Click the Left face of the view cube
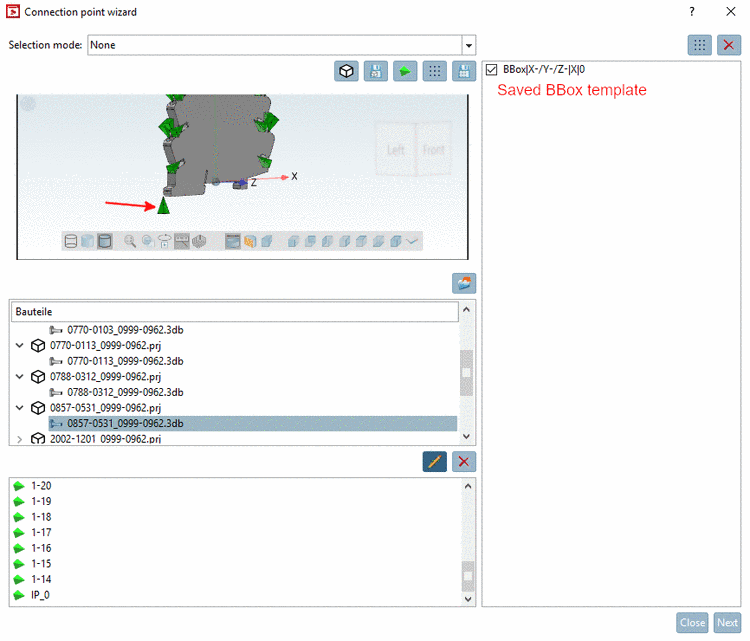This screenshot has width=750, height=641. (x=396, y=150)
